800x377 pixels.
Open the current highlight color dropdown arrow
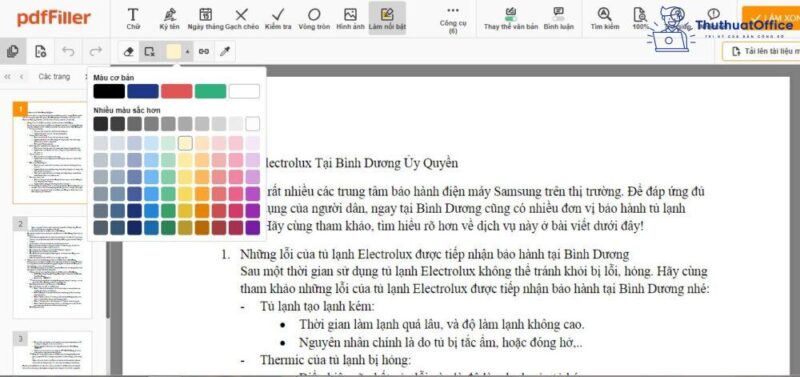188,52
